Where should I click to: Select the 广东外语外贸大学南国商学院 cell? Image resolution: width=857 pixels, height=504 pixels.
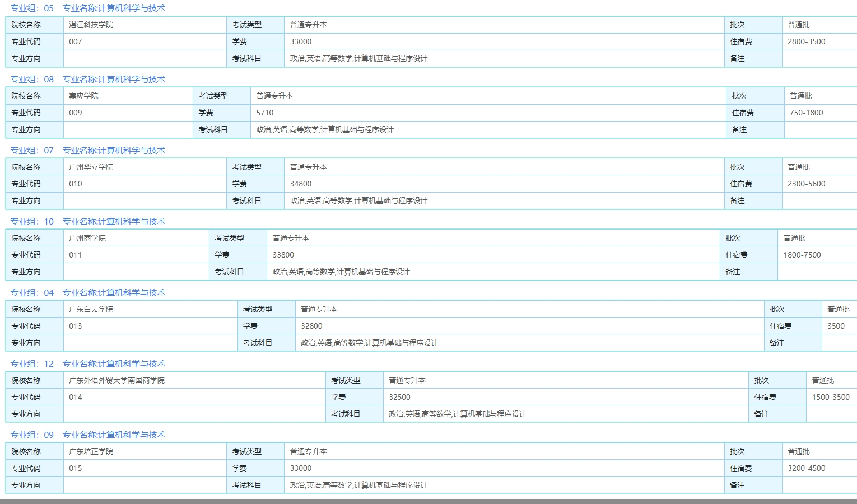[x=117, y=381]
